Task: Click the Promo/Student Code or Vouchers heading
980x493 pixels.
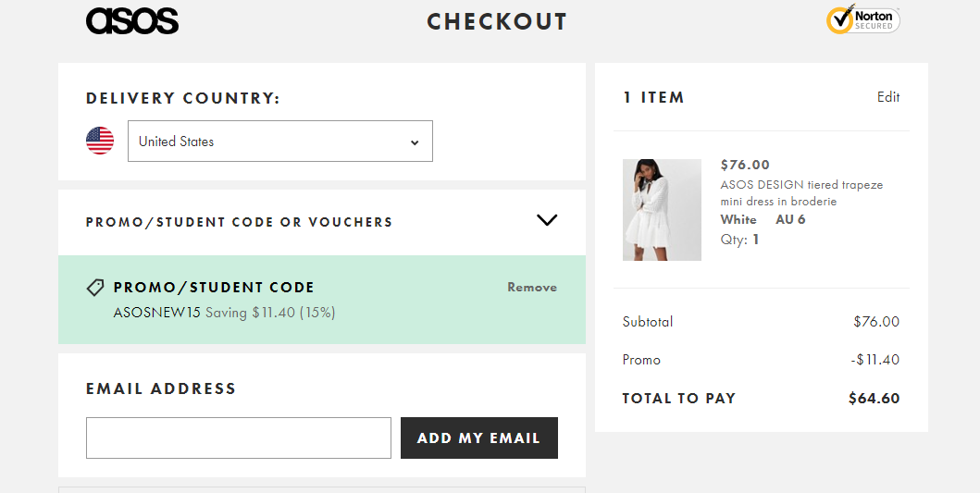Action: [x=239, y=222]
